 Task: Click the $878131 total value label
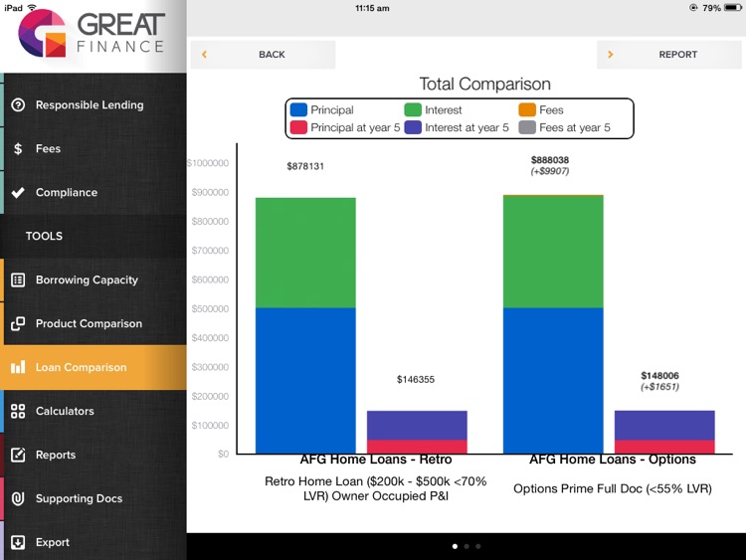305,166
